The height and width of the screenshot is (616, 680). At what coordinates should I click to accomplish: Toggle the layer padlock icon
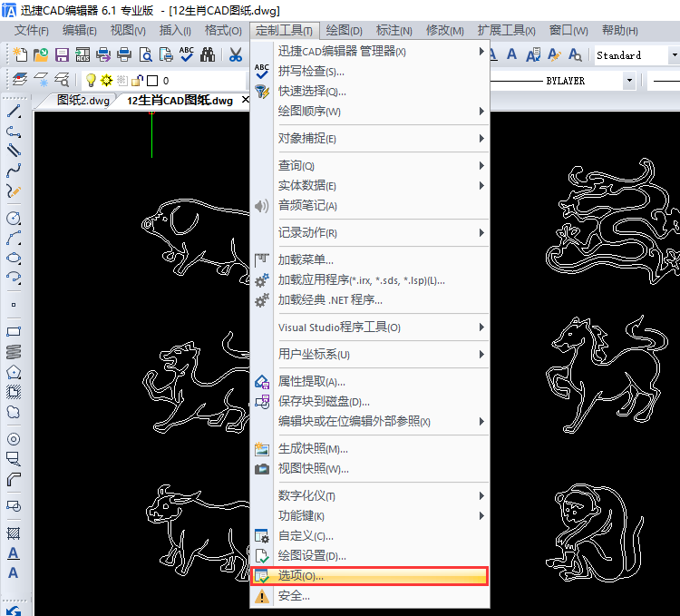point(138,80)
